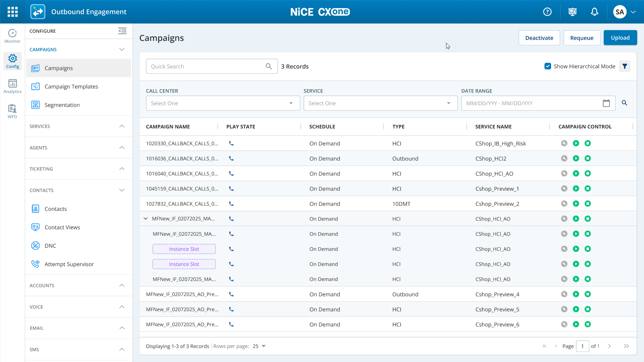Expand the ACCOUNTS section
The width and height of the screenshot is (644, 362).
coord(122,286)
